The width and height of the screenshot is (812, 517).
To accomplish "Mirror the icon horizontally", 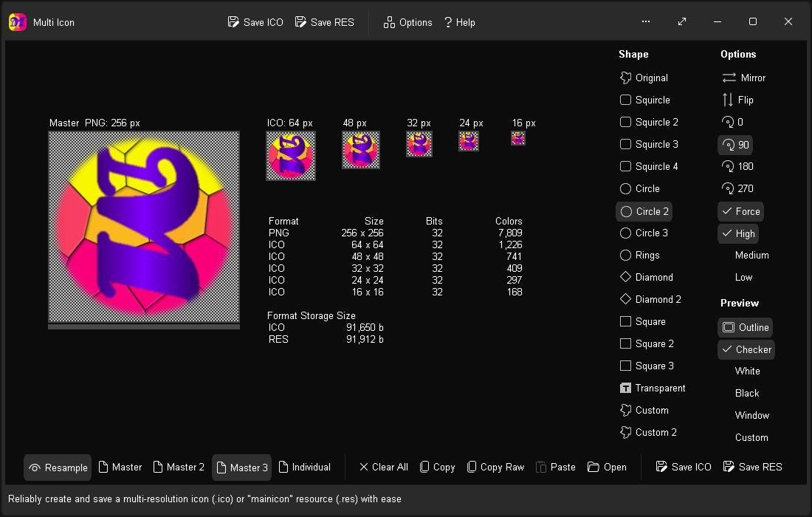I will [x=743, y=78].
